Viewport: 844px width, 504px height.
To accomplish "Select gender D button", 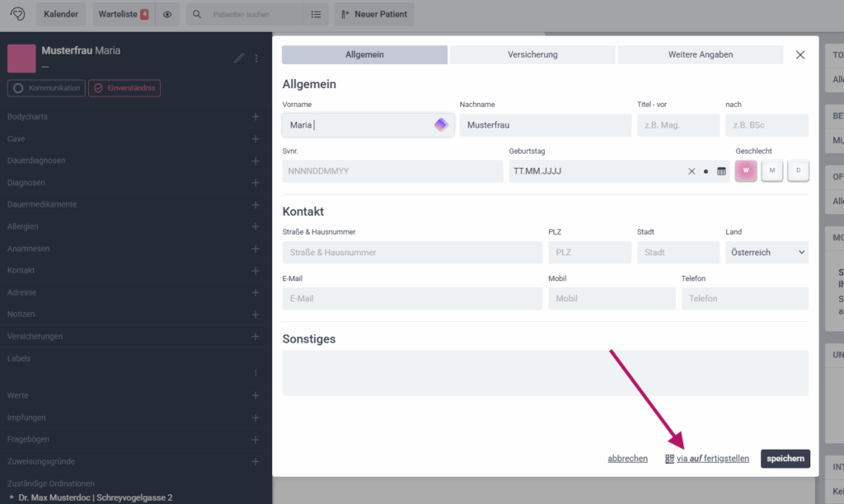I will tap(798, 170).
